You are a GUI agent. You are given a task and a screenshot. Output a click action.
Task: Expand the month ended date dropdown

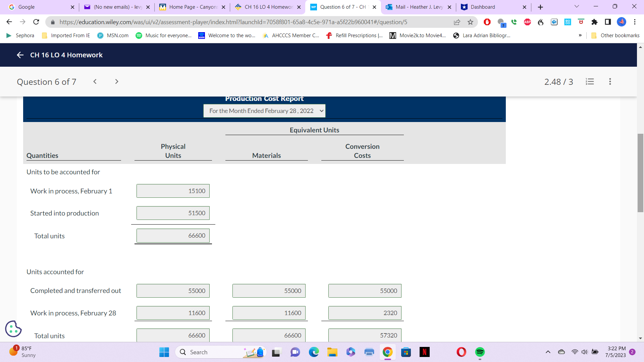coord(264,111)
